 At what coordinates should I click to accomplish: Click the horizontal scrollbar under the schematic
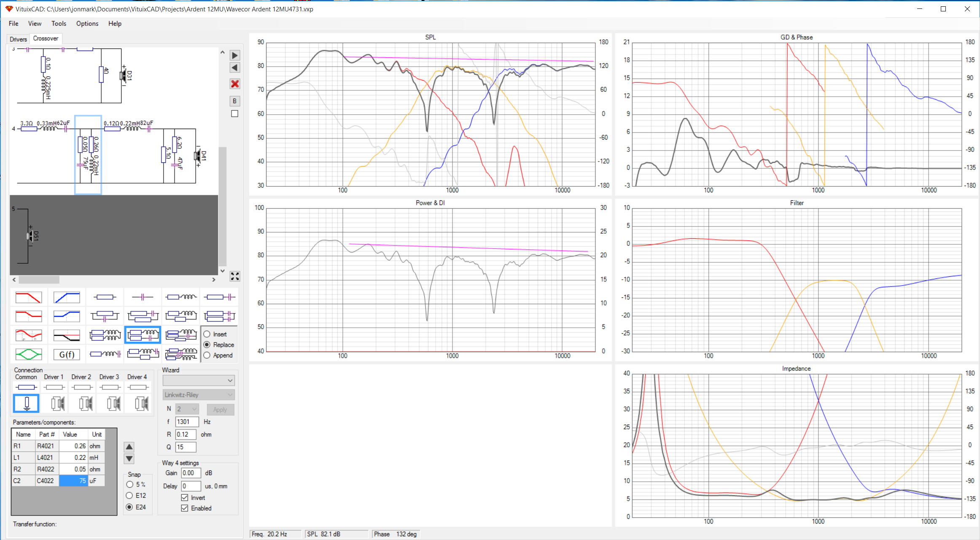(114, 279)
